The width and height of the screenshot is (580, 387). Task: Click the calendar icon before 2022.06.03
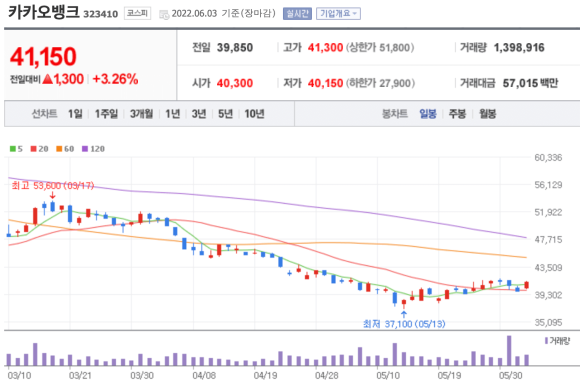click(164, 14)
